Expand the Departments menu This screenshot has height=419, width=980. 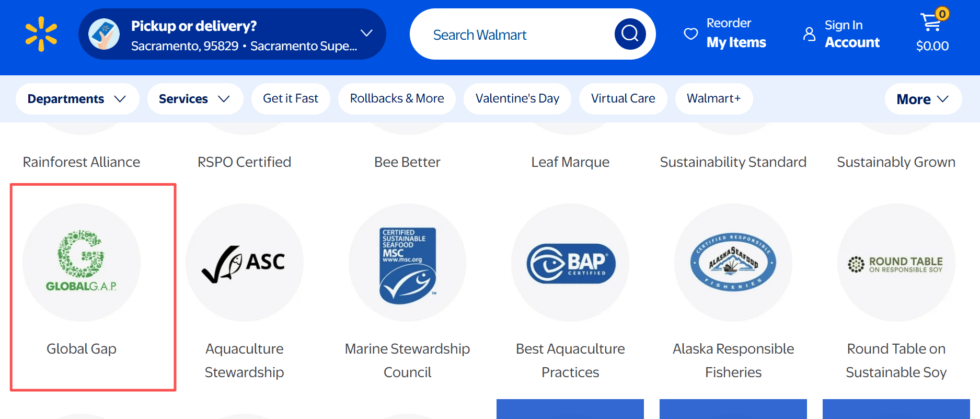tap(77, 99)
